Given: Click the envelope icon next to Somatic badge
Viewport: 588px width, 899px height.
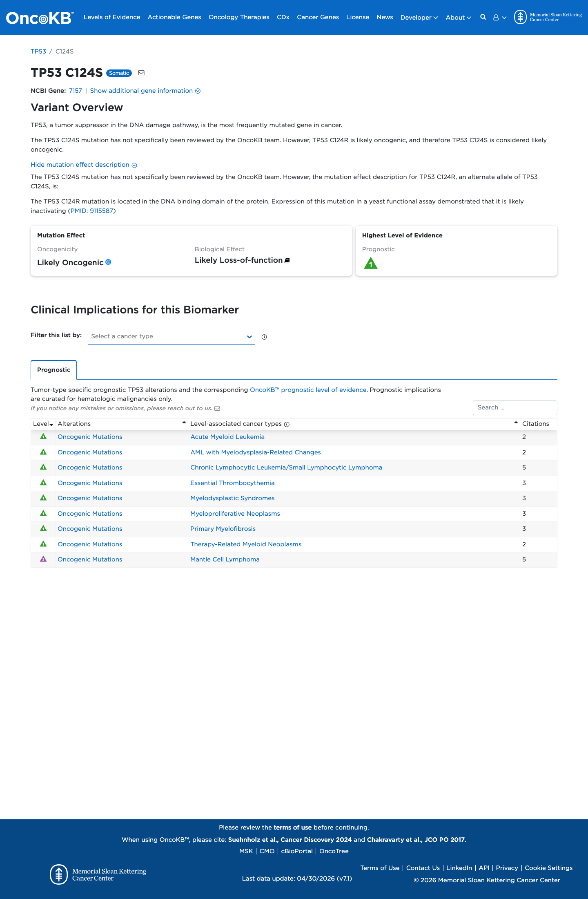Looking at the screenshot, I should pos(141,73).
